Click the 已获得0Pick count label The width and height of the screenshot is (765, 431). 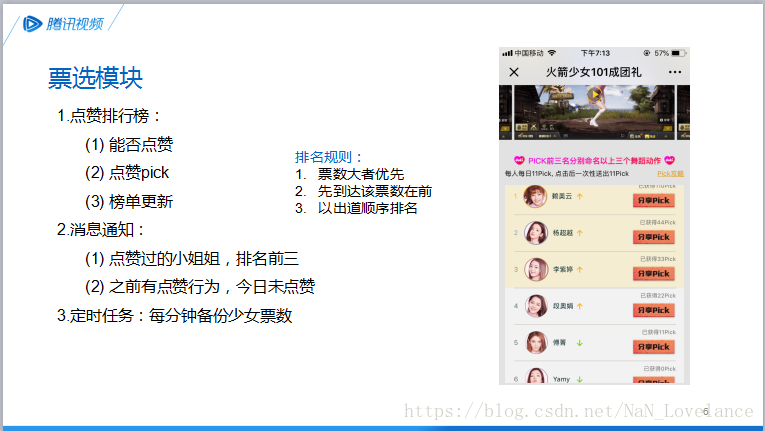click(660, 369)
